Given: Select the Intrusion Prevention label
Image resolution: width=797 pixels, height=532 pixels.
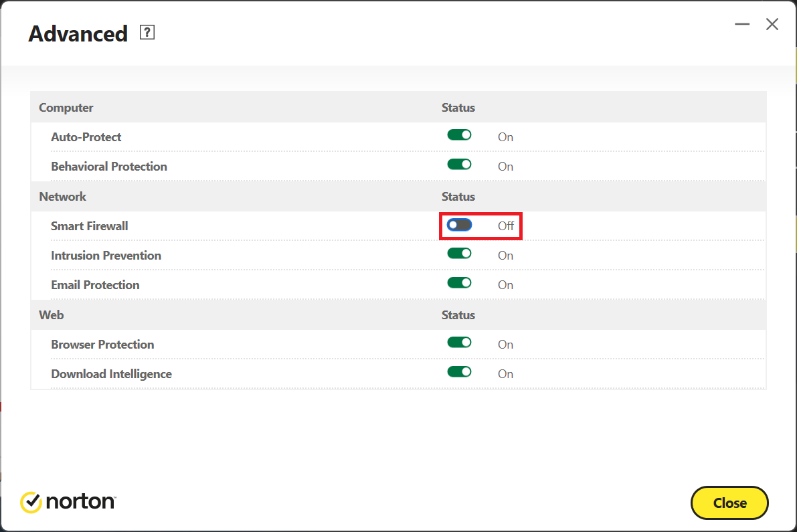Looking at the screenshot, I should 106,256.
